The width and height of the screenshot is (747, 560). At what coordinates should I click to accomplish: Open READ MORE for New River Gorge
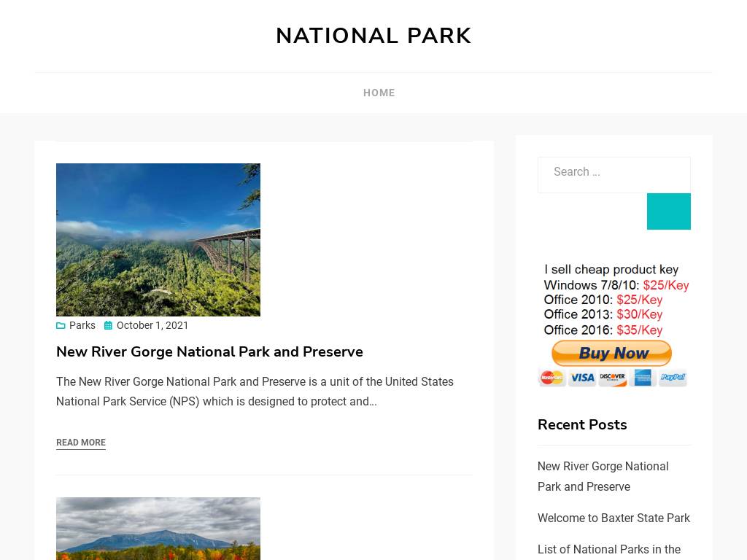(x=81, y=443)
